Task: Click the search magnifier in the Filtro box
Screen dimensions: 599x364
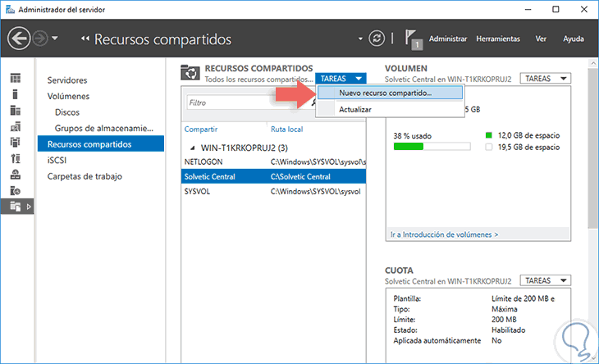Action: point(314,102)
